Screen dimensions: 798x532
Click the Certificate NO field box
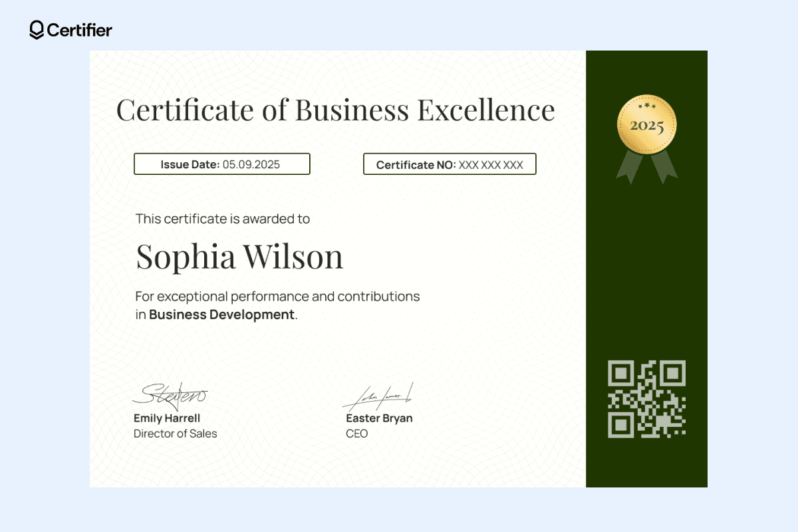(x=449, y=164)
